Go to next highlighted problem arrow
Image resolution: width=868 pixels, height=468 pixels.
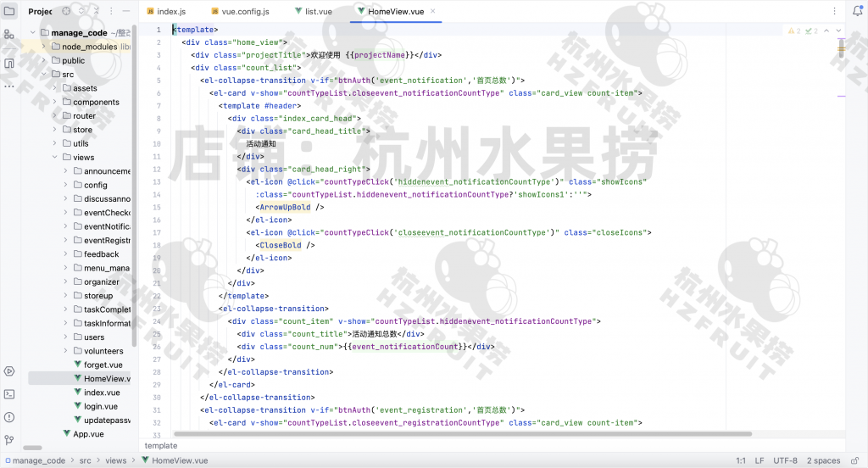point(838,31)
